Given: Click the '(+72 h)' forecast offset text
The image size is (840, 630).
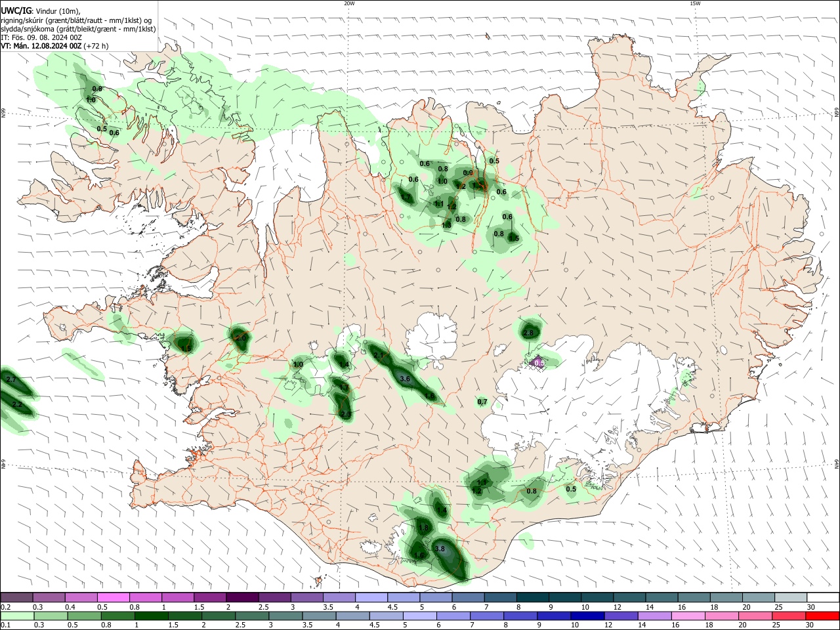Looking at the screenshot, I should (96, 46).
